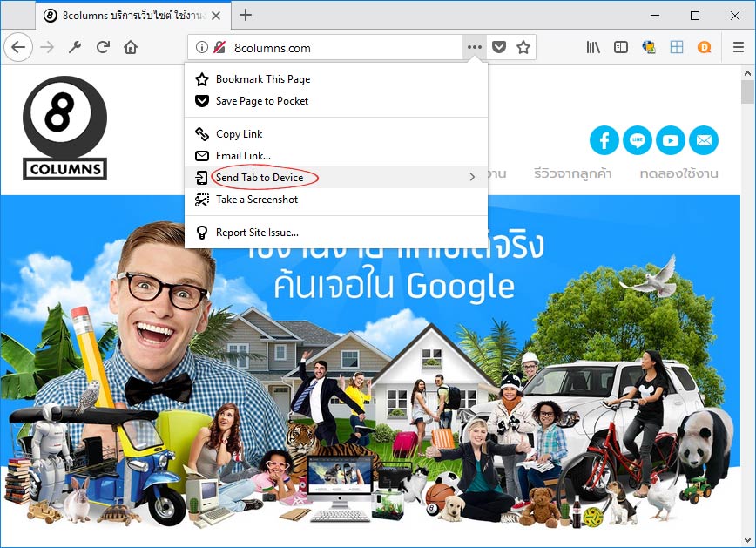The image size is (756, 548).
Task: Click the email envelope icon
Action: coord(703,140)
